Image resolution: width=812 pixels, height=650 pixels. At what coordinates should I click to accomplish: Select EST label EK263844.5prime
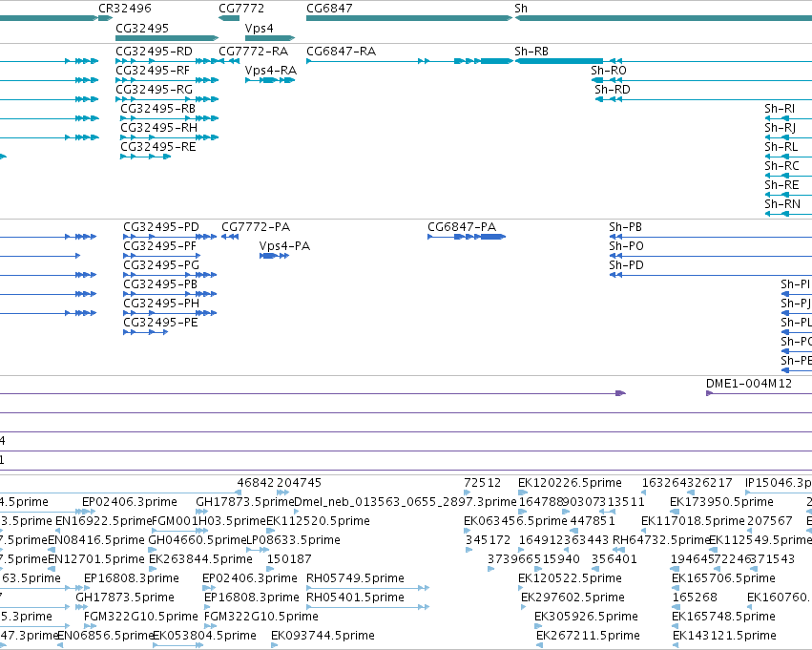pos(200,559)
